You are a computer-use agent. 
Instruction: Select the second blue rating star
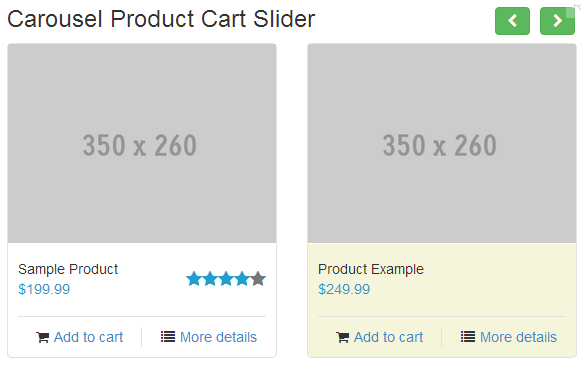210,279
